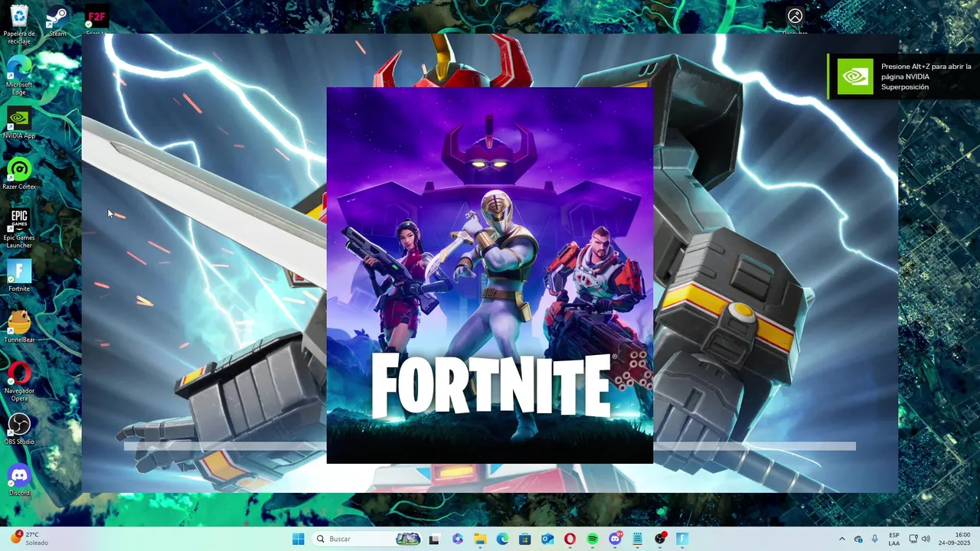
Task: Open Outlook from the taskbar
Action: (547, 539)
